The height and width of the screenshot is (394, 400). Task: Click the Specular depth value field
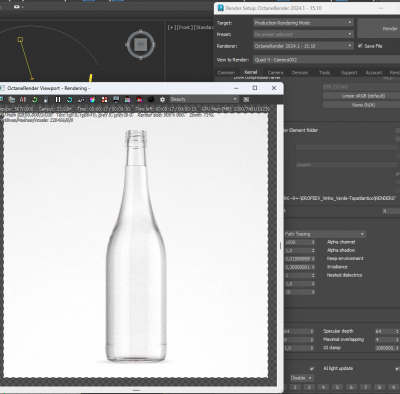tap(386, 331)
